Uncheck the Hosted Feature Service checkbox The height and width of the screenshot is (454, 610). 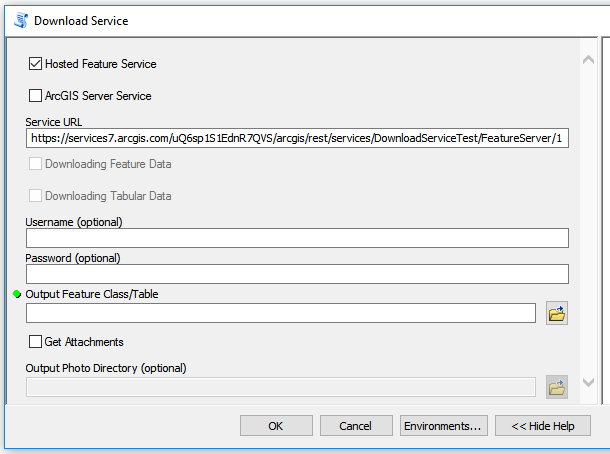tap(36, 64)
